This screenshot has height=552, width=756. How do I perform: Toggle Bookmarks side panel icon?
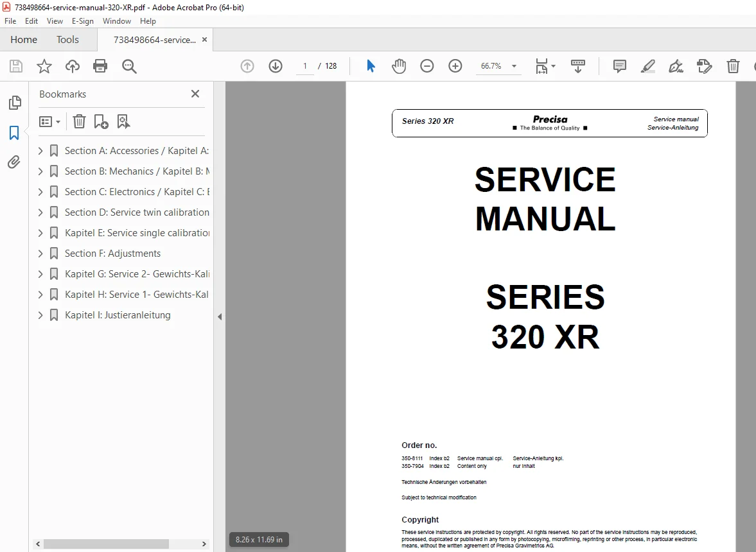14,132
